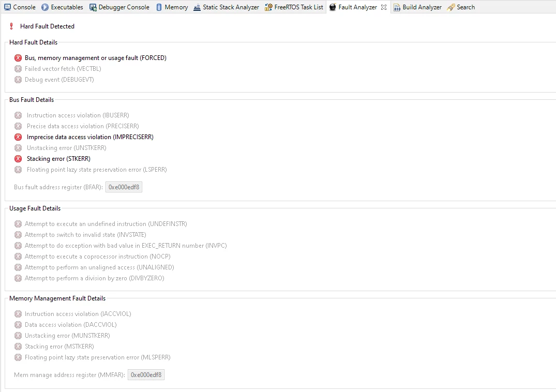Select 'Data access violation (DACCVIOL)' text

click(70, 325)
